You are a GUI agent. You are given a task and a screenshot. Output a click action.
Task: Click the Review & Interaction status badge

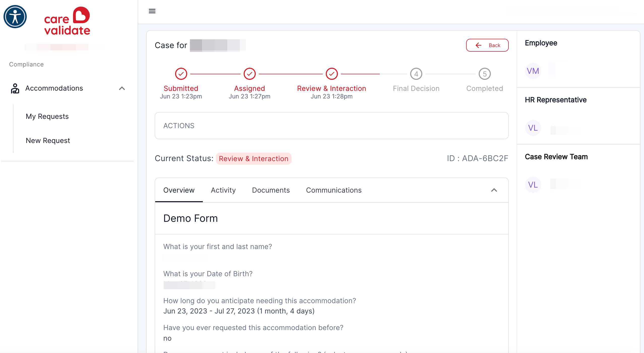pyautogui.click(x=253, y=159)
